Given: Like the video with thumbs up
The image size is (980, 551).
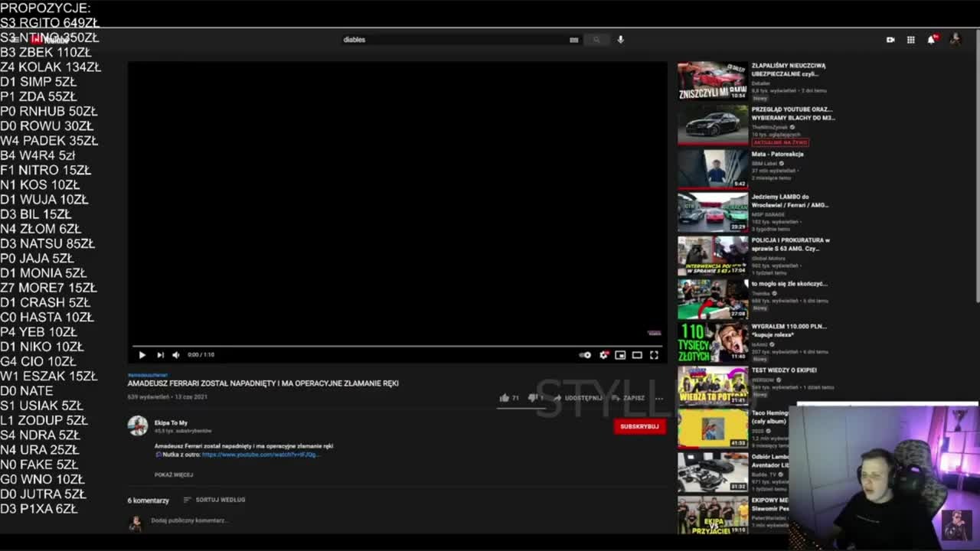Looking at the screenshot, I should click(x=504, y=398).
